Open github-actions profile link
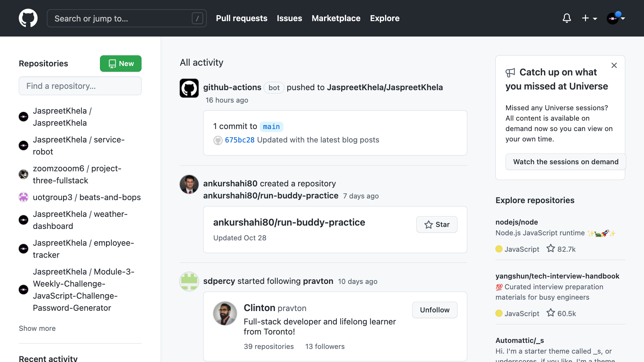Viewport: 644px width, 362px height. pos(232,87)
